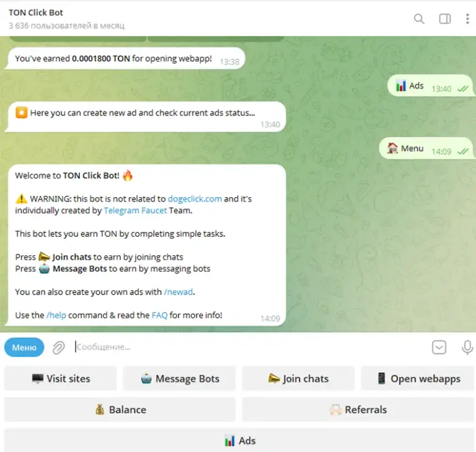This screenshot has width=476, height=452.
Task: Click the earned 0.0001800 TON message
Action: click(125, 58)
